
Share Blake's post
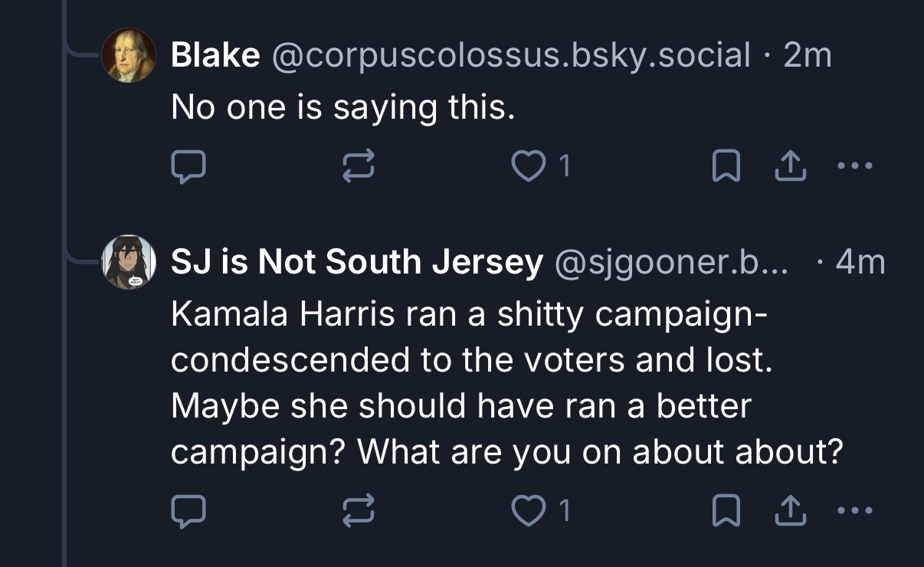pyautogui.click(x=792, y=167)
